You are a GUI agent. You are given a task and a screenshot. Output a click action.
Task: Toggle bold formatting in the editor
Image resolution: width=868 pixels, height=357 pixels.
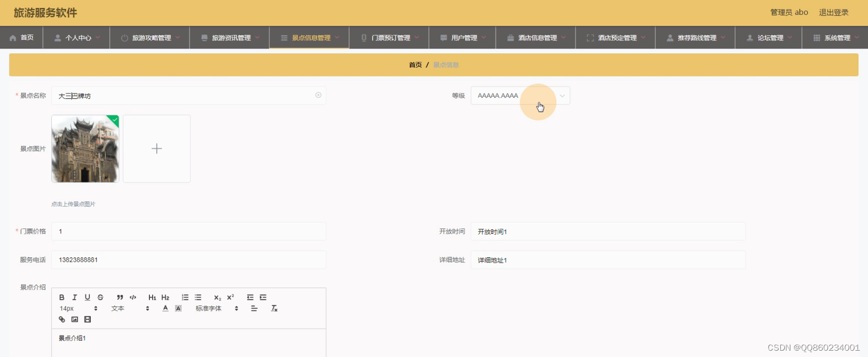click(x=62, y=297)
